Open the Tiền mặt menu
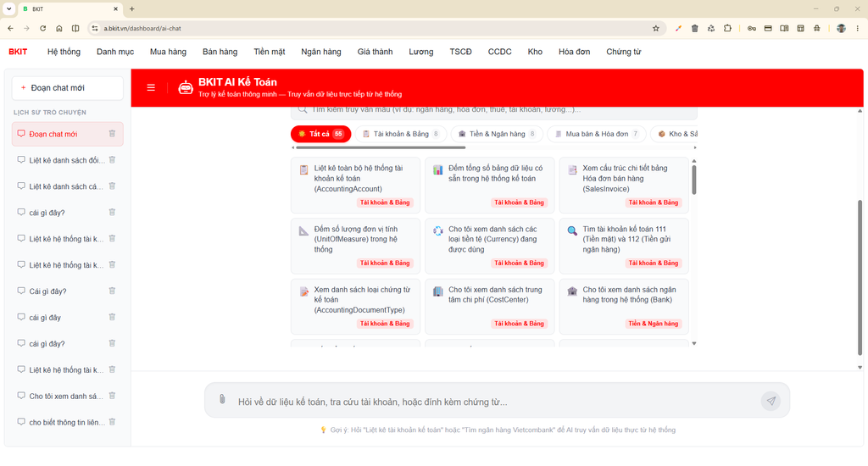Viewport: 868px width, 466px height. [269, 52]
